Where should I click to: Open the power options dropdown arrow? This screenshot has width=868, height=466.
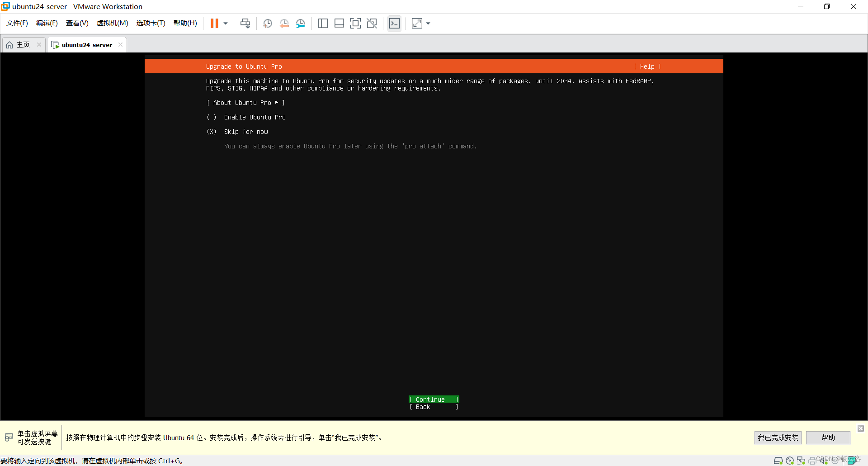click(x=226, y=24)
